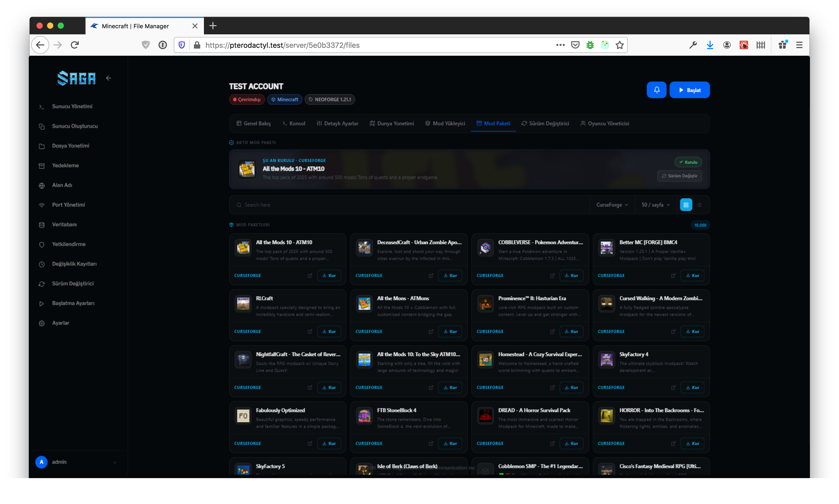The width and height of the screenshot is (839, 504).
Task: Open the downloads arrow in the toolbar
Action: [710, 45]
